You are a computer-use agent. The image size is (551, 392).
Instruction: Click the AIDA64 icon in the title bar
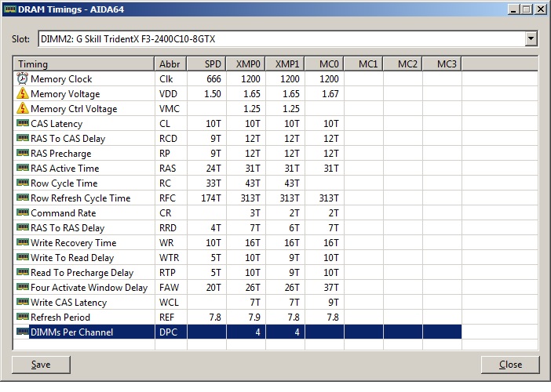[10, 9]
